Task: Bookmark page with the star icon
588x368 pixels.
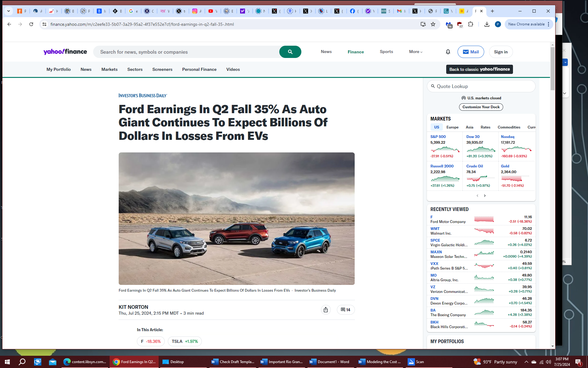Action: (433, 24)
